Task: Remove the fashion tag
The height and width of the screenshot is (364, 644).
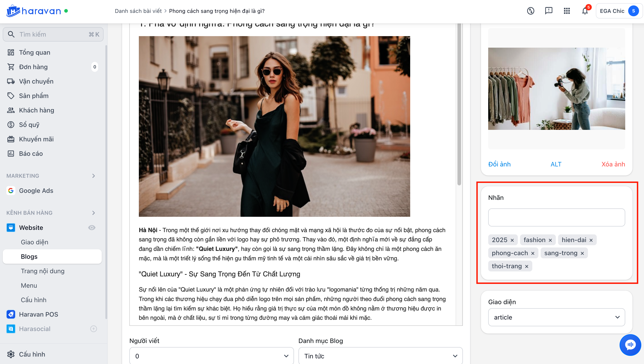Action: tap(550, 240)
